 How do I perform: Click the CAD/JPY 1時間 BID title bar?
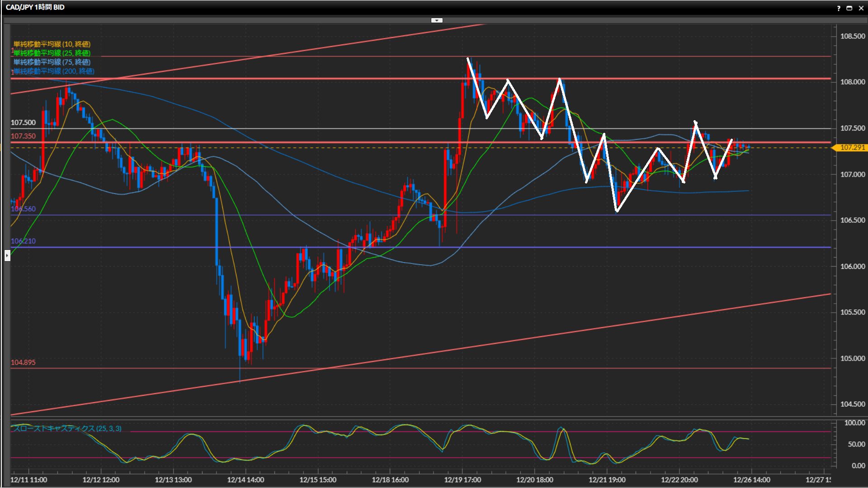[35, 7]
